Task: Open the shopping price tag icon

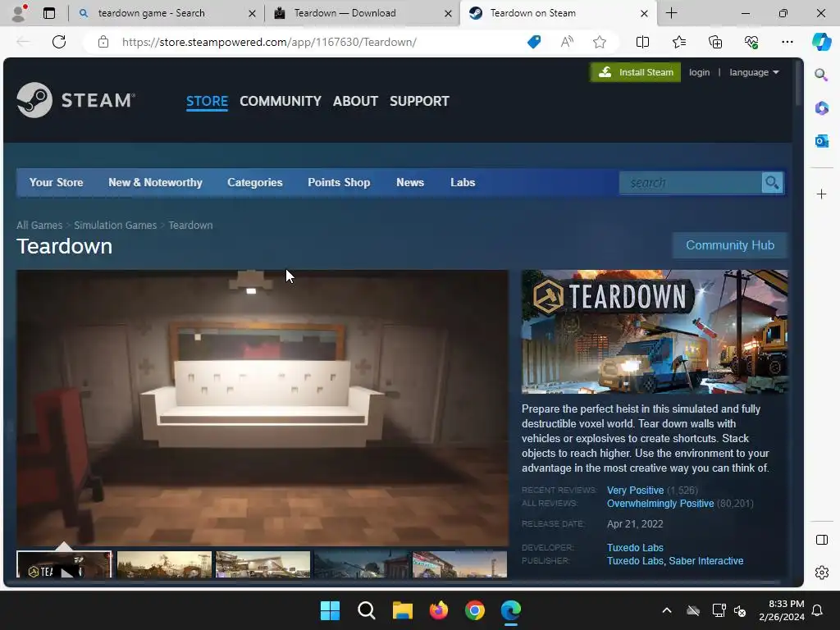Action: pyautogui.click(x=534, y=42)
